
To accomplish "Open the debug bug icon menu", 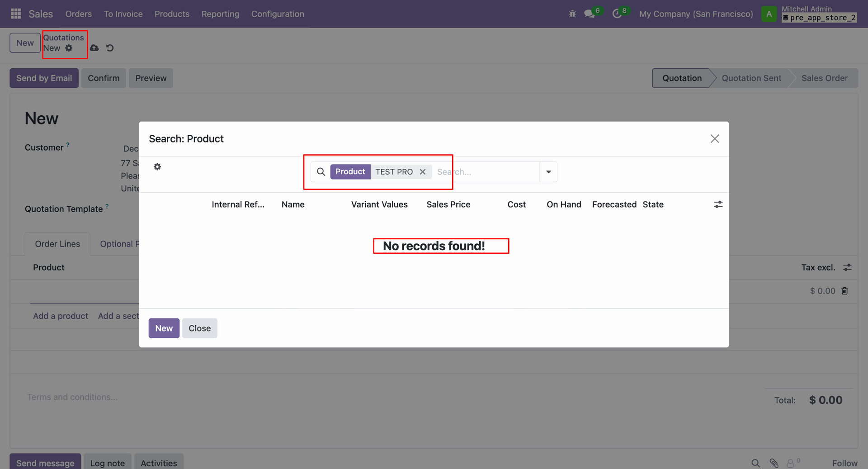I will point(572,14).
